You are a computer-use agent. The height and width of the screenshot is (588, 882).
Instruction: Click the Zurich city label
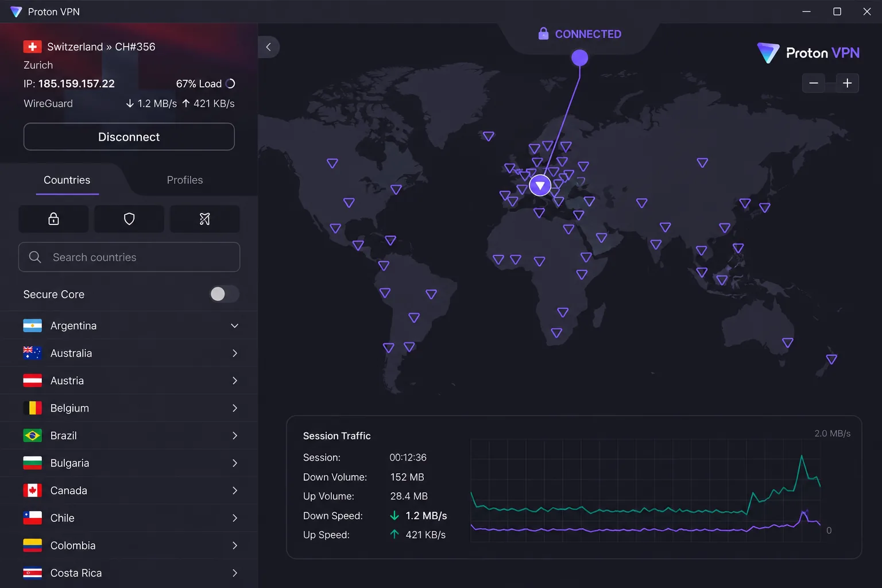(38, 65)
